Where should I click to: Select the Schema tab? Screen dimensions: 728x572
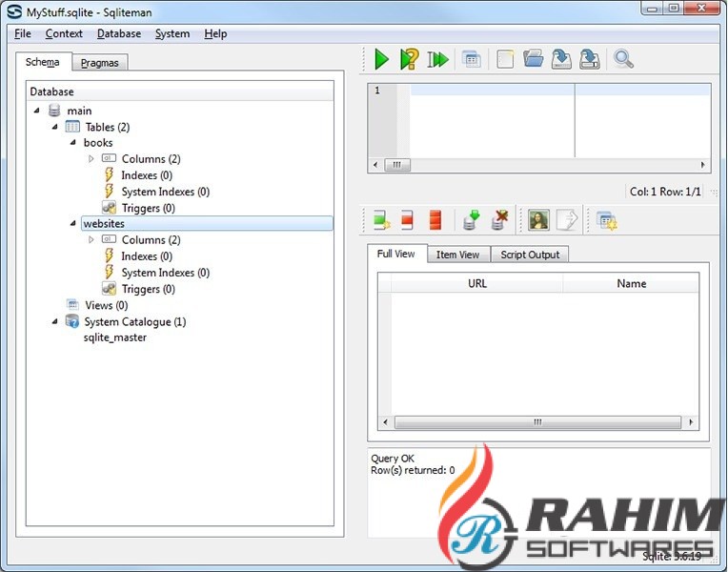click(x=43, y=62)
